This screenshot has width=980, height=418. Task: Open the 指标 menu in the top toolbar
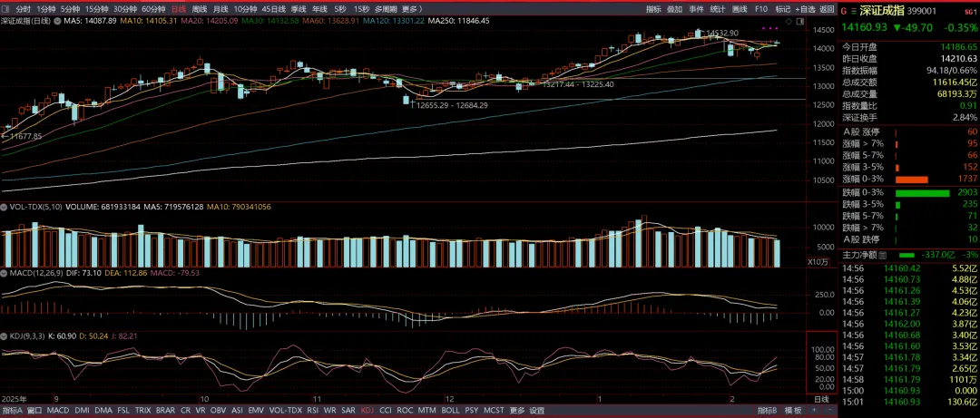point(653,9)
